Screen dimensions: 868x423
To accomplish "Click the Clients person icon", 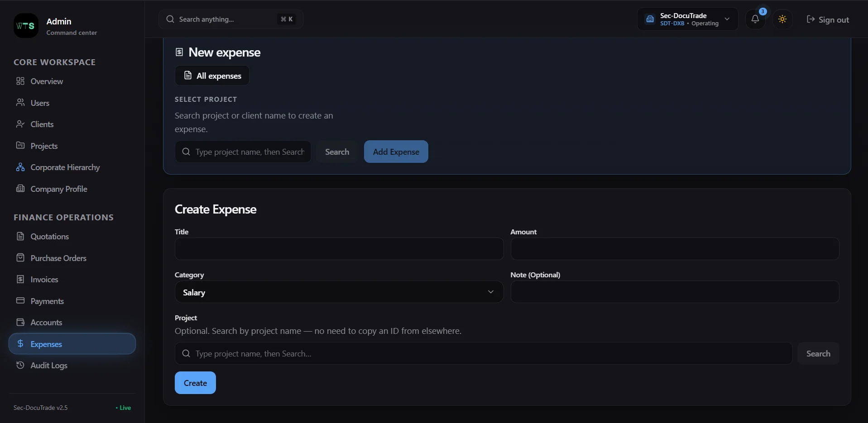I will (20, 124).
